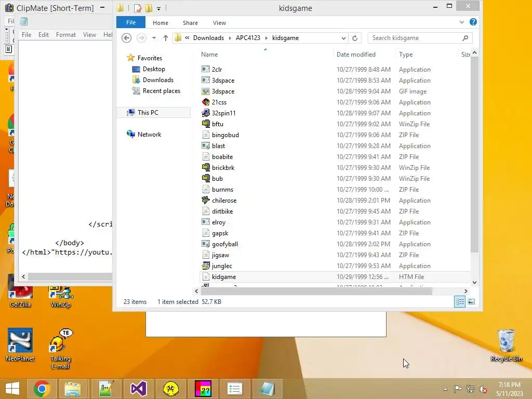The height and width of the screenshot is (399, 532).
Task: Click the Explorer forward arrow button
Action: (141, 38)
